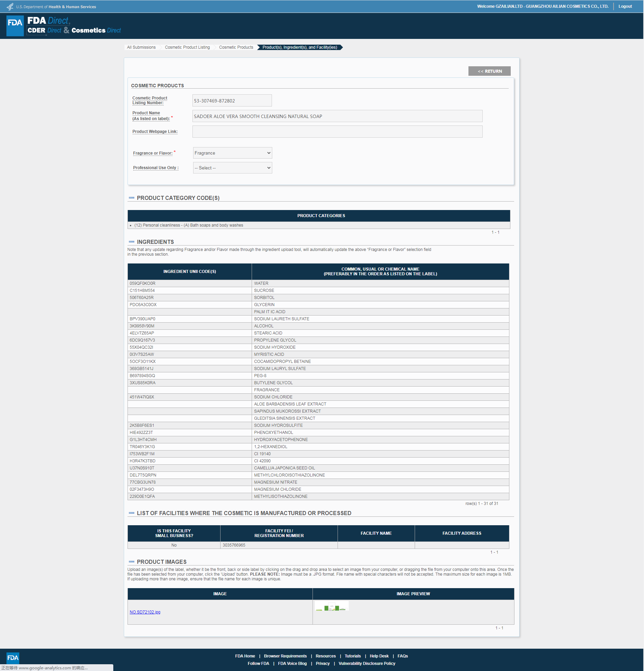644x671 pixels.
Task: Click the product image preview thumbnail
Action: 331,606
